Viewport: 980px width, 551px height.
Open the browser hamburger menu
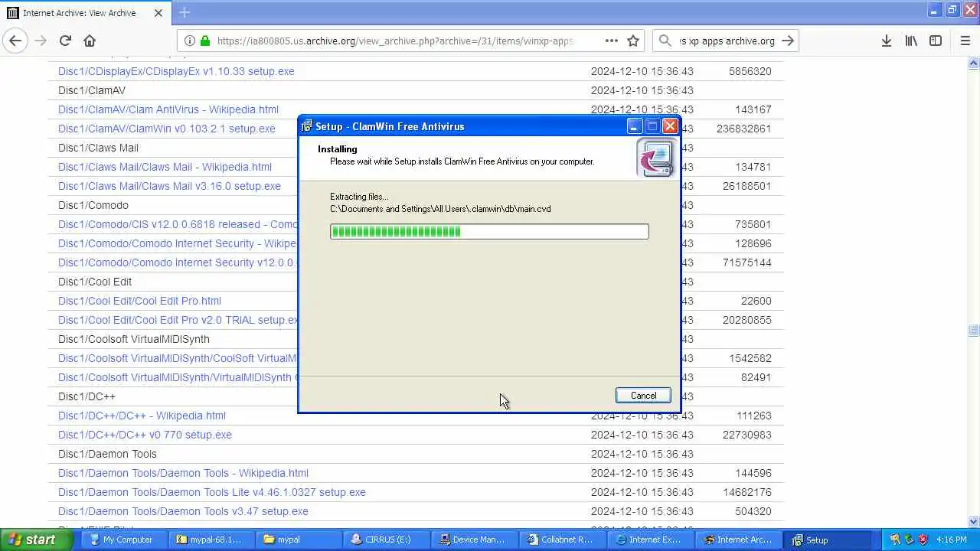pos(965,41)
